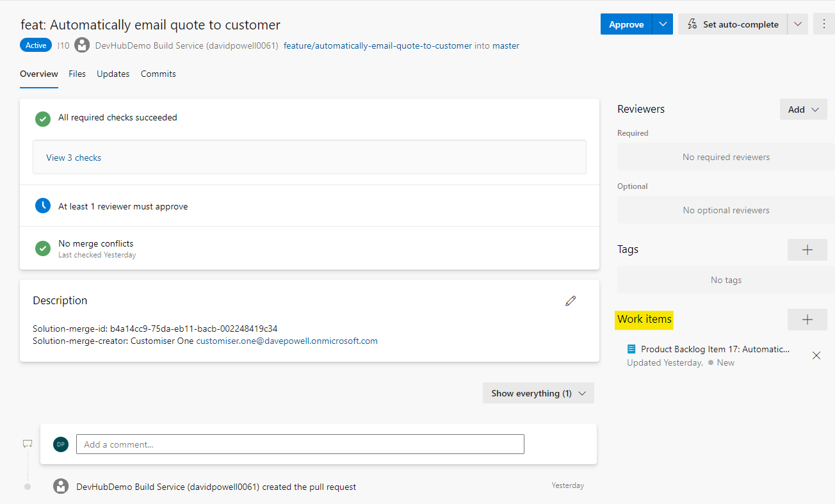Click Set auto-complete button
Screen dimensions: 835x504
(733, 24)
